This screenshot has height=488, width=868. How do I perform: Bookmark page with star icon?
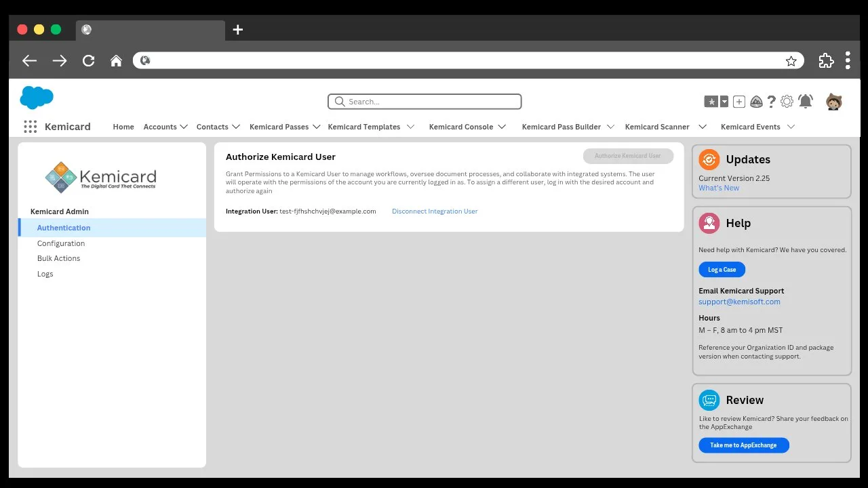pos(791,61)
